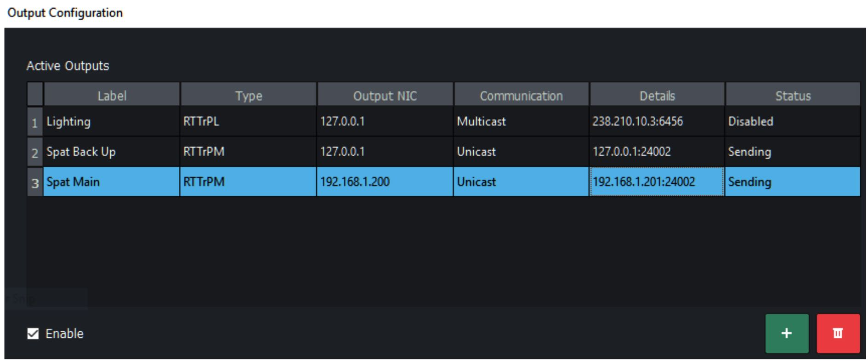Click the 238.210.10.3:6456 details cell
This screenshot has width=868, height=363.
[657, 122]
